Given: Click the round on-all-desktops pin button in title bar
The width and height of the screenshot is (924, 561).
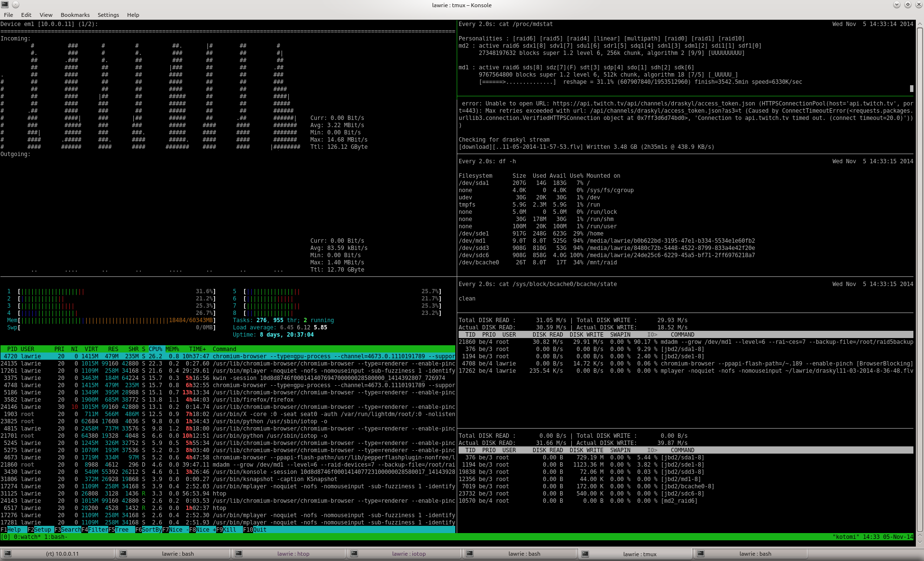Looking at the screenshot, I should (15, 5).
